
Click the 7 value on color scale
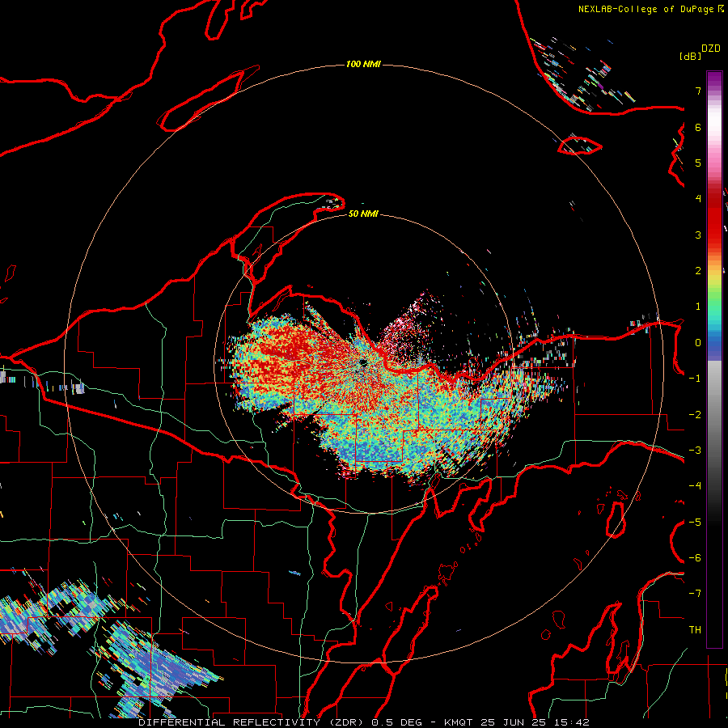pos(698,91)
